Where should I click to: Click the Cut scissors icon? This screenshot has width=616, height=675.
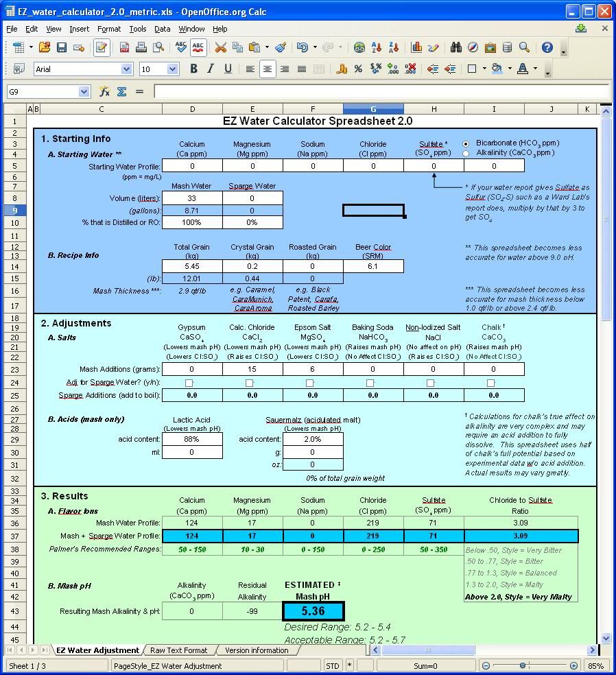[220, 47]
